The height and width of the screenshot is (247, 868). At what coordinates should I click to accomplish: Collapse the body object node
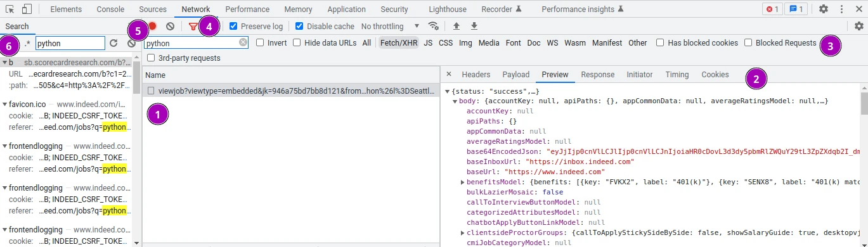click(455, 101)
